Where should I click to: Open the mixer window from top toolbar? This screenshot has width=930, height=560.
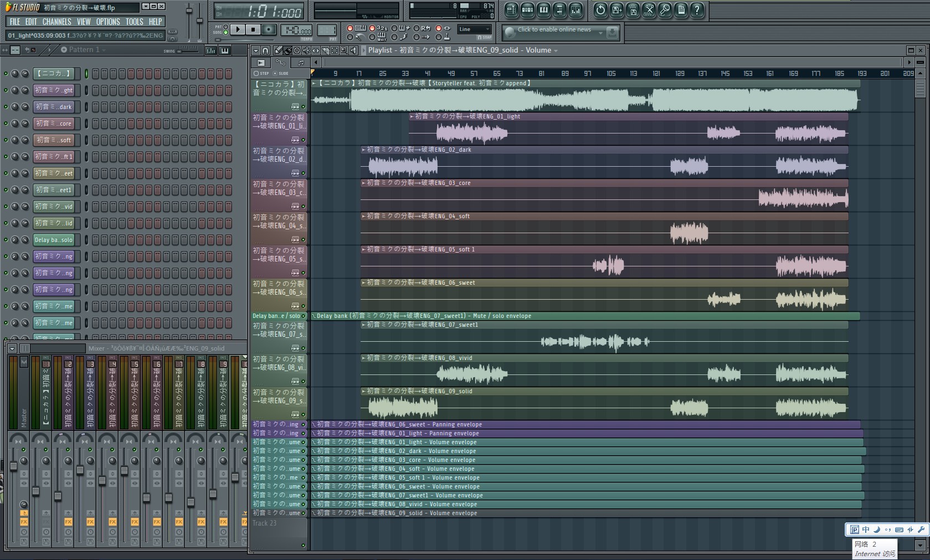tap(576, 9)
